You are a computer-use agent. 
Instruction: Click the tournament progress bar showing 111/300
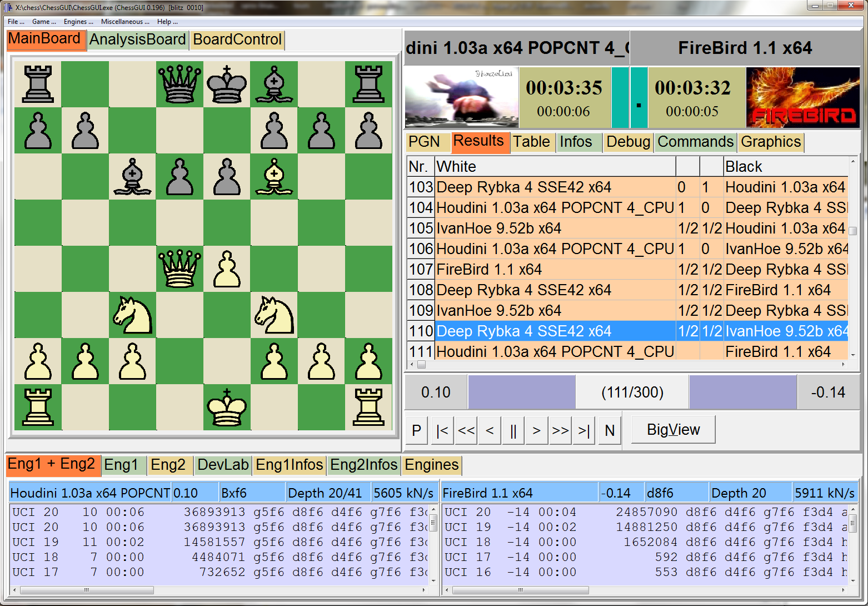pyautogui.click(x=632, y=393)
